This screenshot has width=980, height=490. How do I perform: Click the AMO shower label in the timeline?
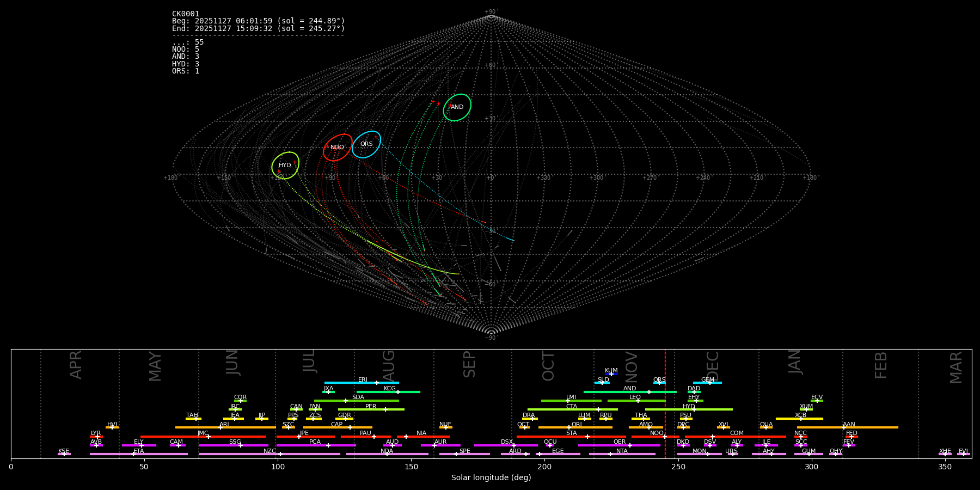(646, 425)
